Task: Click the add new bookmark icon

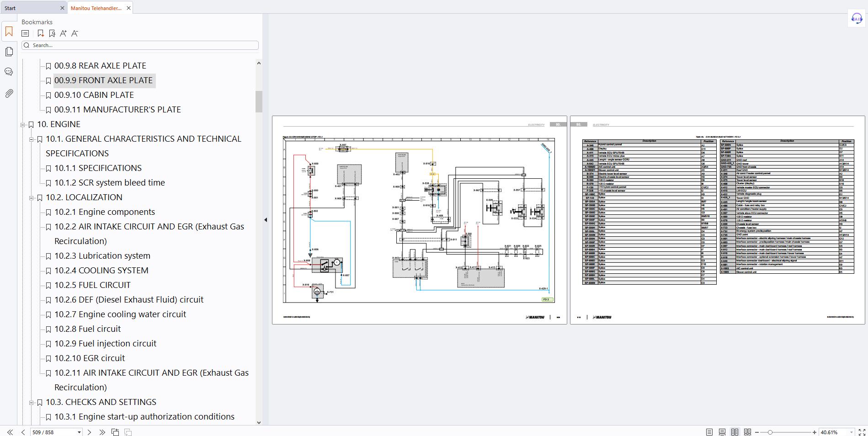Action: click(41, 33)
